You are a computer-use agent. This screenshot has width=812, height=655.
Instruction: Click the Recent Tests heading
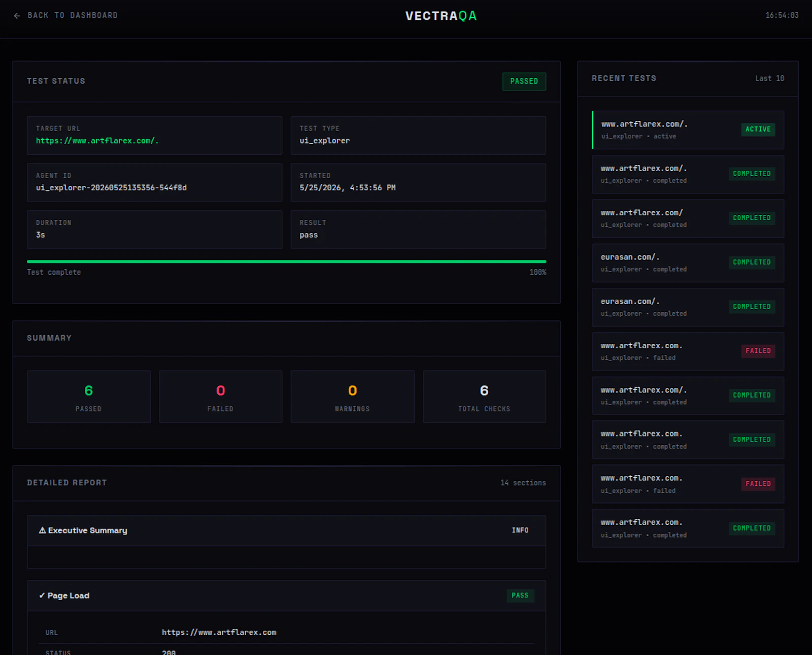coord(624,79)
